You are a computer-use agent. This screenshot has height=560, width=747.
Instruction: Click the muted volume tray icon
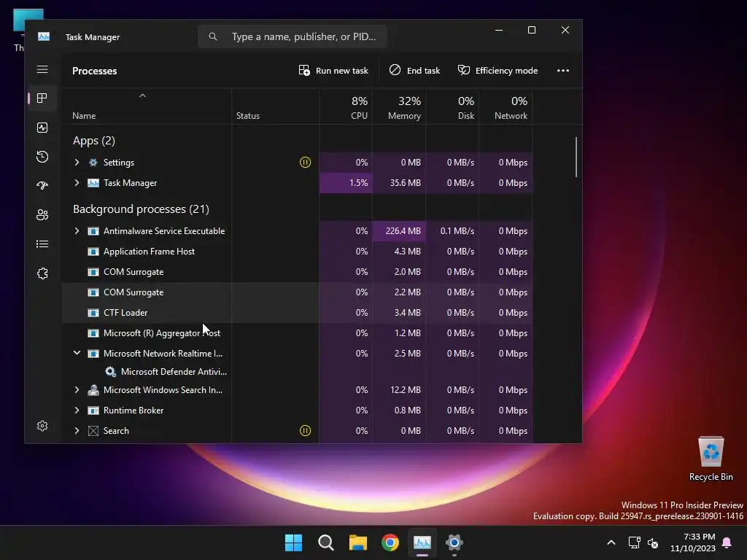653,542
